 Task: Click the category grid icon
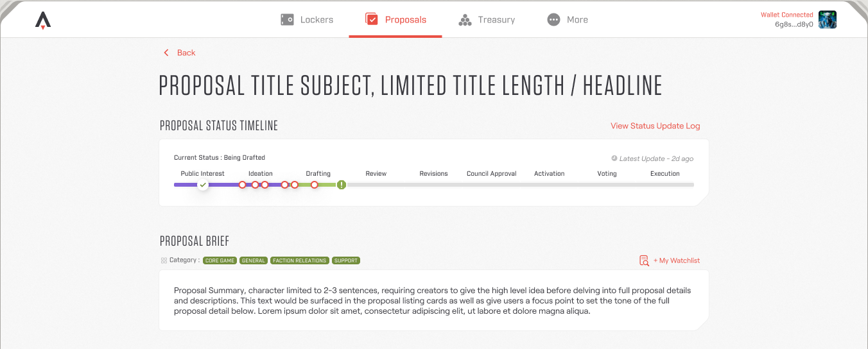coord(164,260)
